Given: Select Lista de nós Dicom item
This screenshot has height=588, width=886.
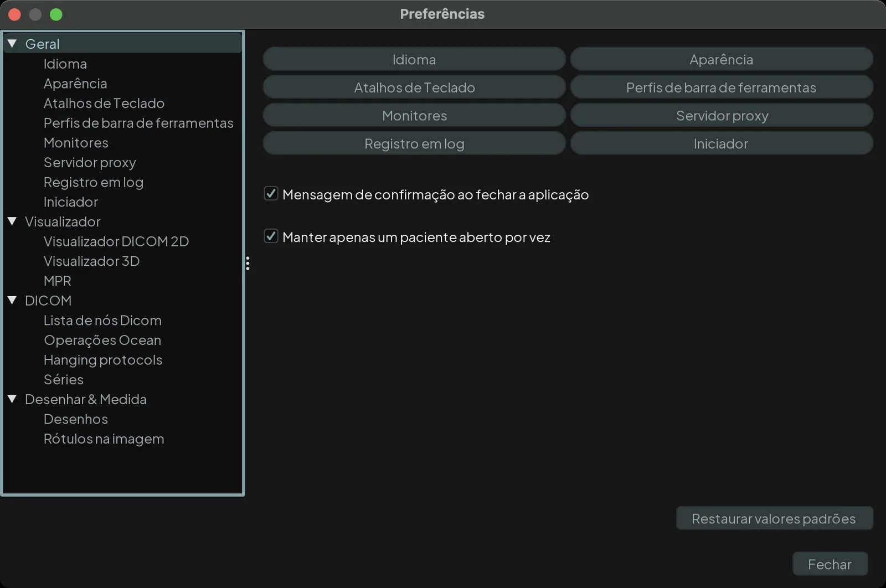Looking at the screenshot, I should click(x=102, y=320).
